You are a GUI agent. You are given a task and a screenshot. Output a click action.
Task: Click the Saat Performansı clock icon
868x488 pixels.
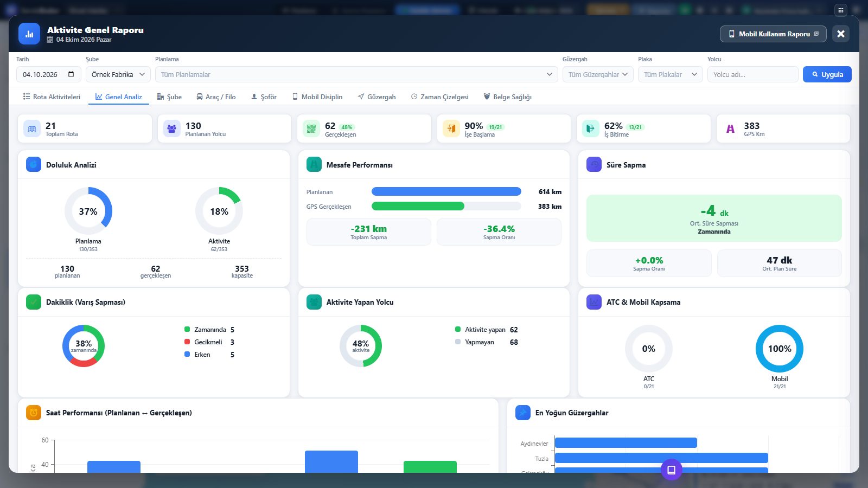point(34,413)
